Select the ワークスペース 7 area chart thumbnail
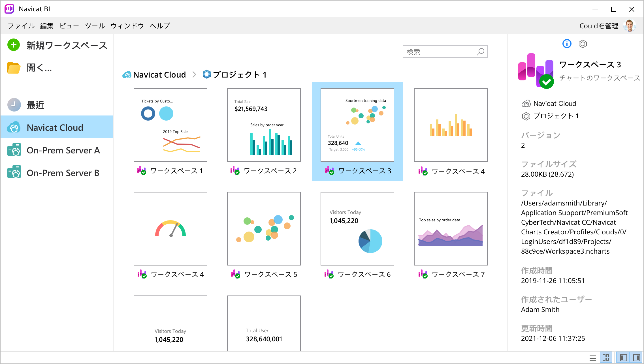 pos(451,228)
